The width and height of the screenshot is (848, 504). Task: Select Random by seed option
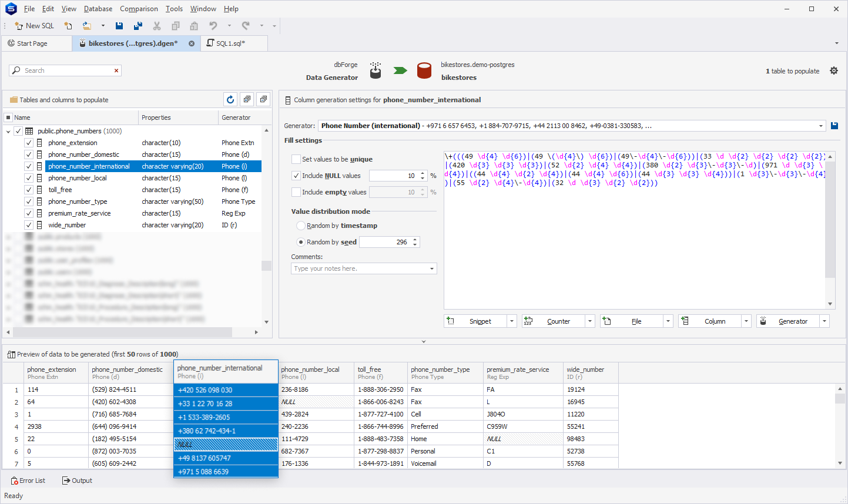[301, 242]
